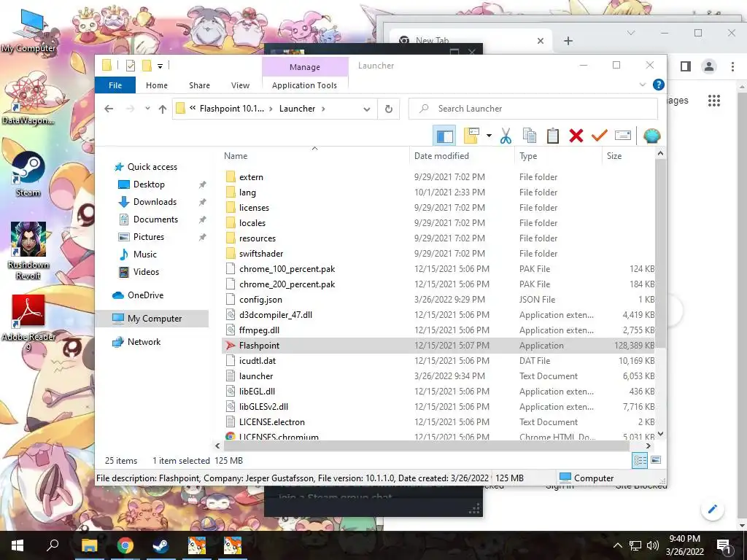Screen dimensions: 747x560
Task: Open the folder options dropdown arrow
Action: click(489, 136)
